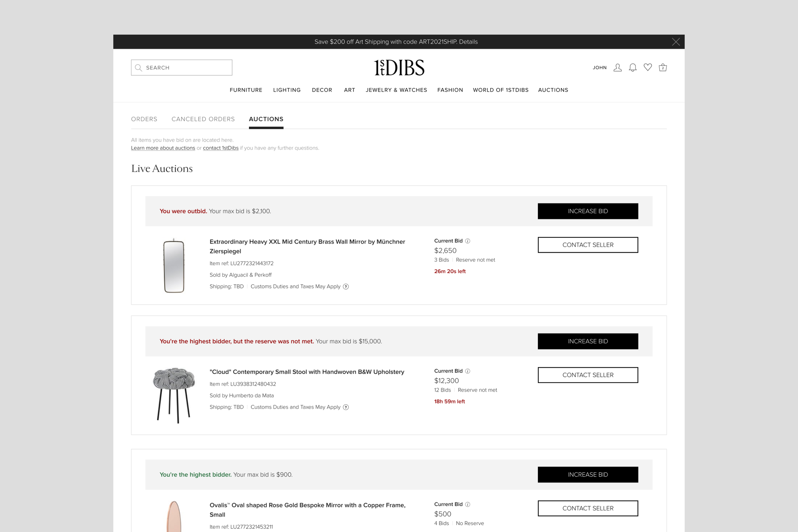Open the Cloud stool thumbnail

point(174,395)
